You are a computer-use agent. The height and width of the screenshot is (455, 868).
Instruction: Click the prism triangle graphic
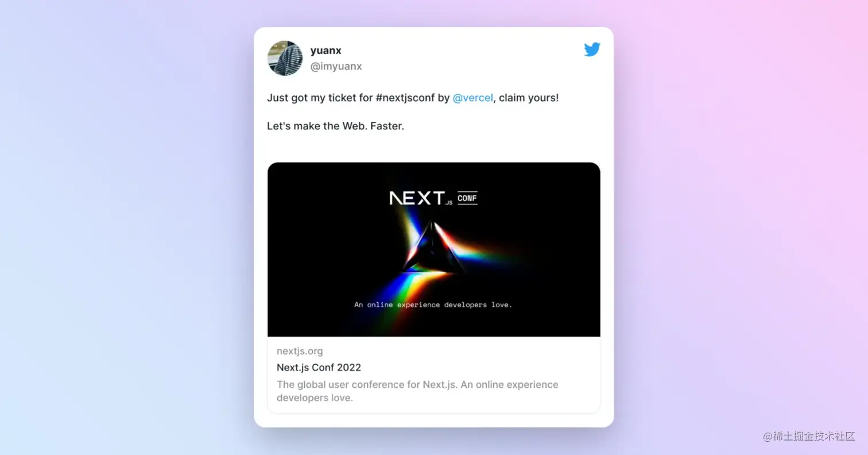coord(433,248)
